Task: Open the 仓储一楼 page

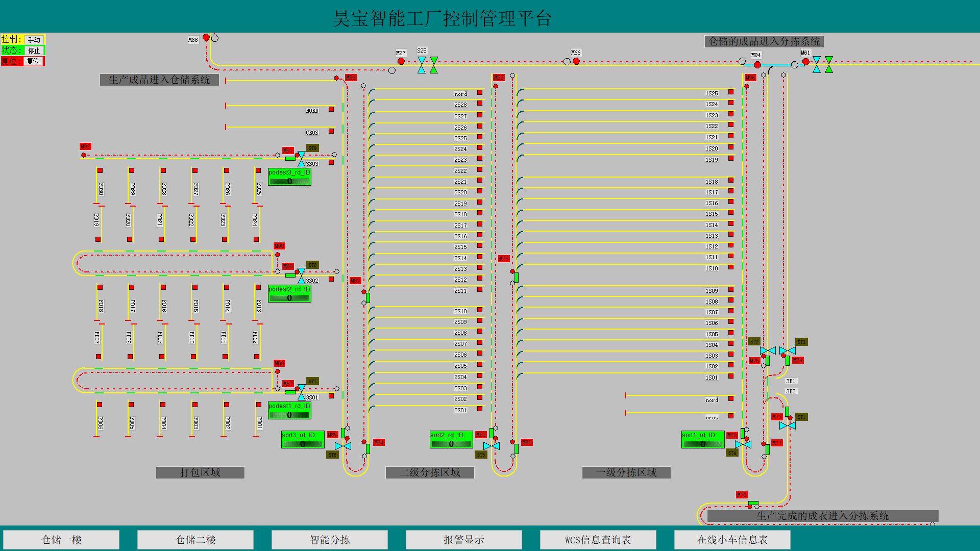Action: pyautogui.click(x=62, y=540)
